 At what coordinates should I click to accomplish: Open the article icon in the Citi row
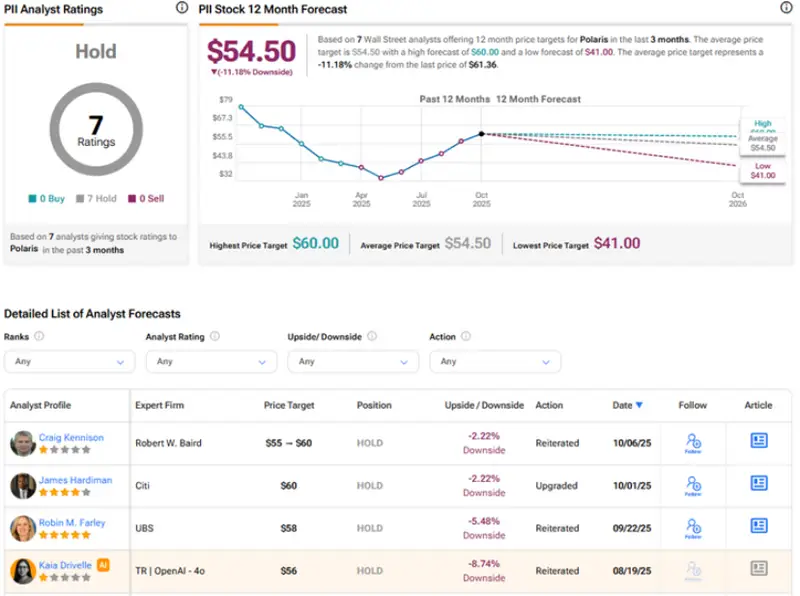pos(757,484)
